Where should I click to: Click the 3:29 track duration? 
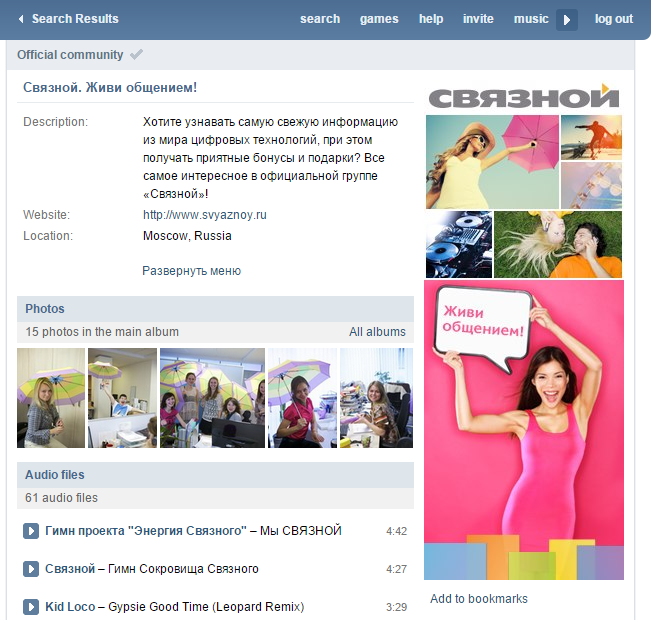396,607
